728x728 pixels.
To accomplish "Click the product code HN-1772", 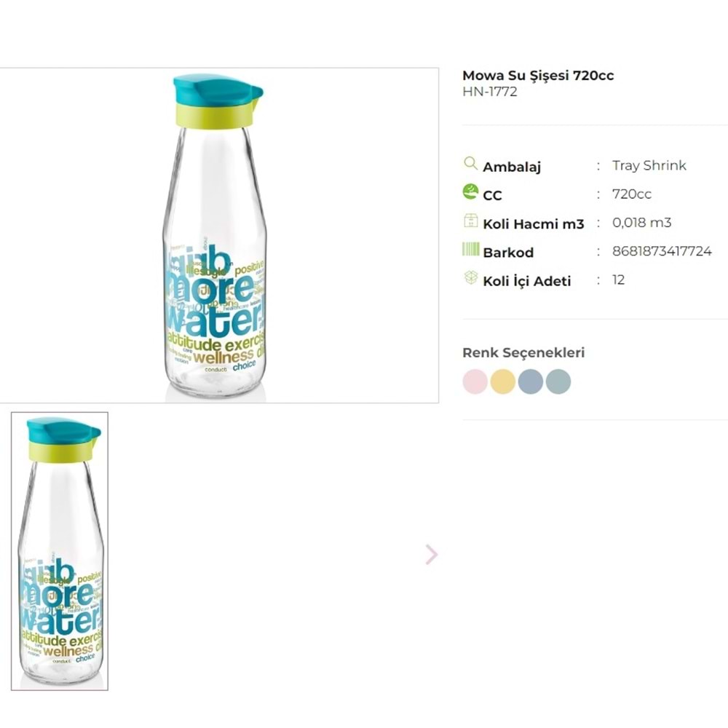I will coord(490,92).
